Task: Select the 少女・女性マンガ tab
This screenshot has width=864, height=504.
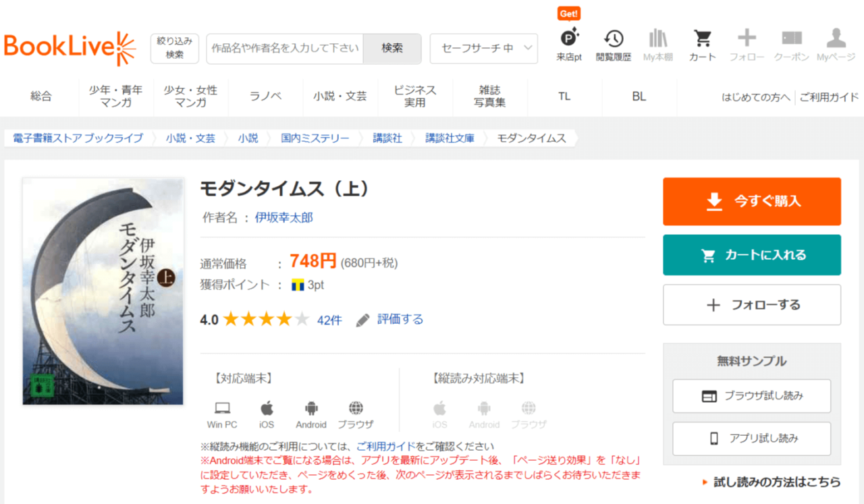Action: coord(190,96)
